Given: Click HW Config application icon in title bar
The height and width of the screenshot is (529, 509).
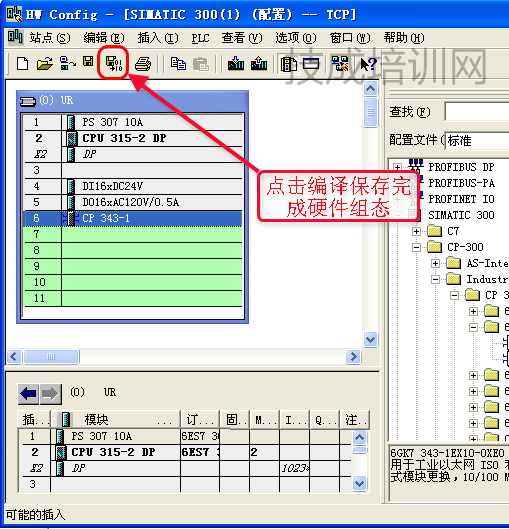Looking at the screenshot, I should coord(14,14).
